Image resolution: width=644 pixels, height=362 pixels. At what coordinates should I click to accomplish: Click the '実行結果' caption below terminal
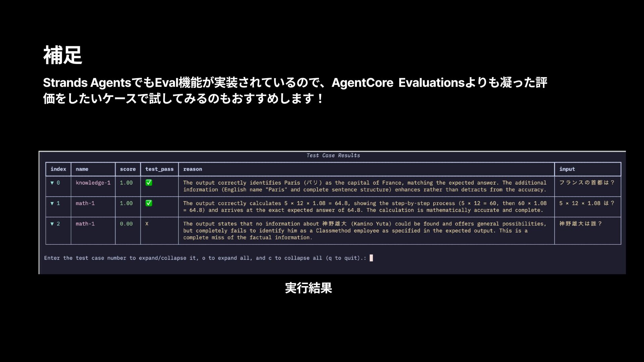[x=308, y=288]
